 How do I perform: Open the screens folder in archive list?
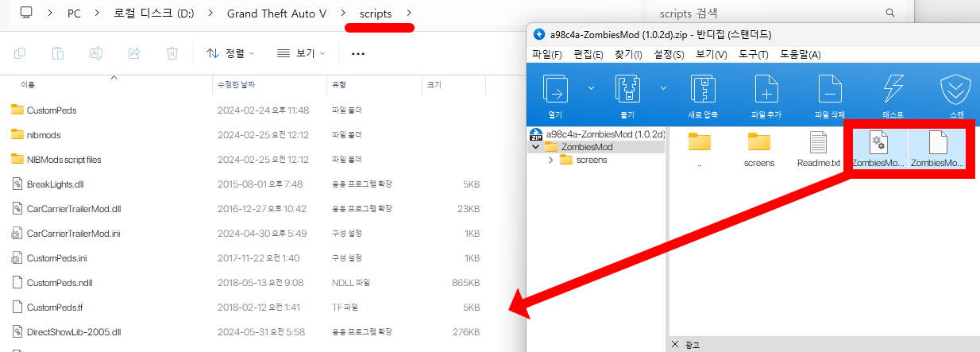[758, 149]
